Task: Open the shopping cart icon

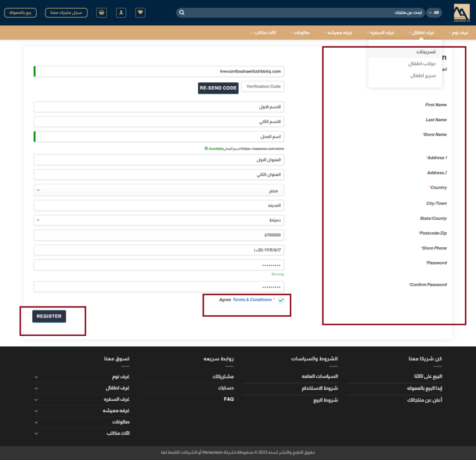Action: (102, 12)
